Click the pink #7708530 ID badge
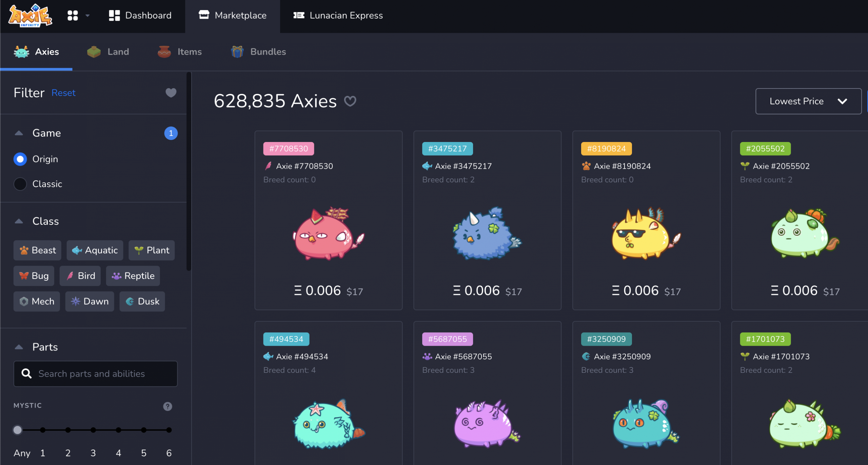868x465 pixels. [x=289, y=149]
